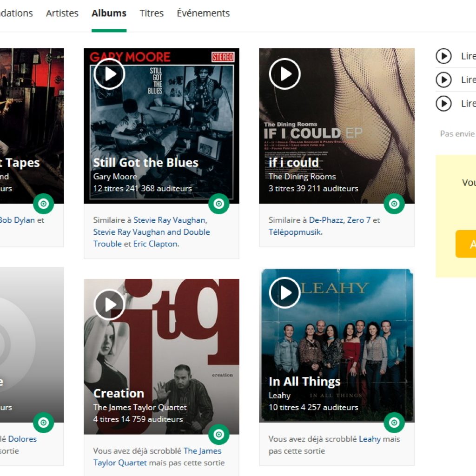Play the Creation album
The image size is (476, 476).
(x=109, y=304)
